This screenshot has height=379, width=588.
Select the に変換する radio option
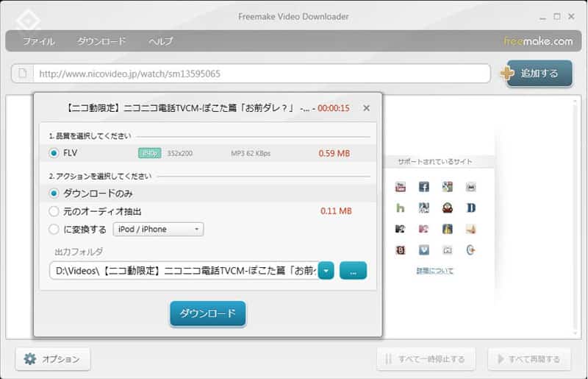54,229
